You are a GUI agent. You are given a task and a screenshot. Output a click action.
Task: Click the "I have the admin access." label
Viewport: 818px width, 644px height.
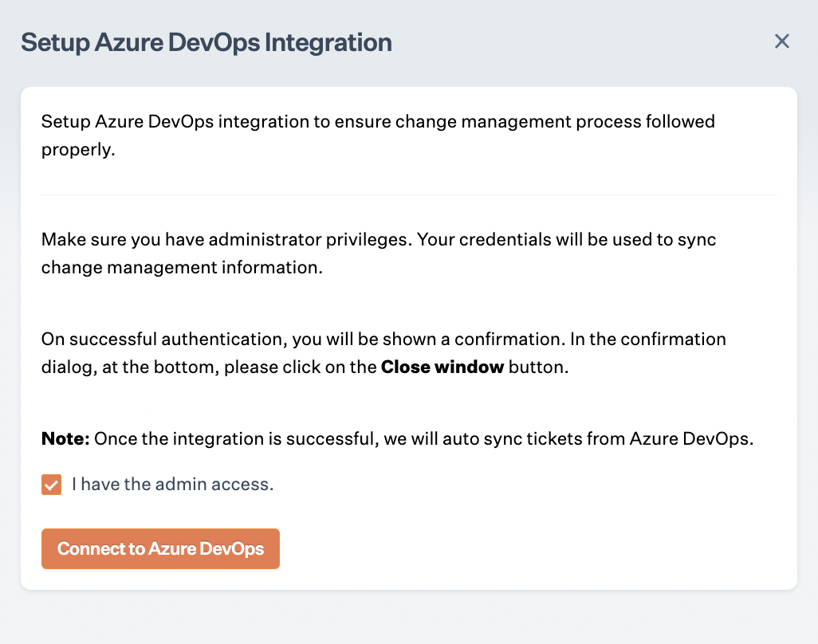click(172, 484)
